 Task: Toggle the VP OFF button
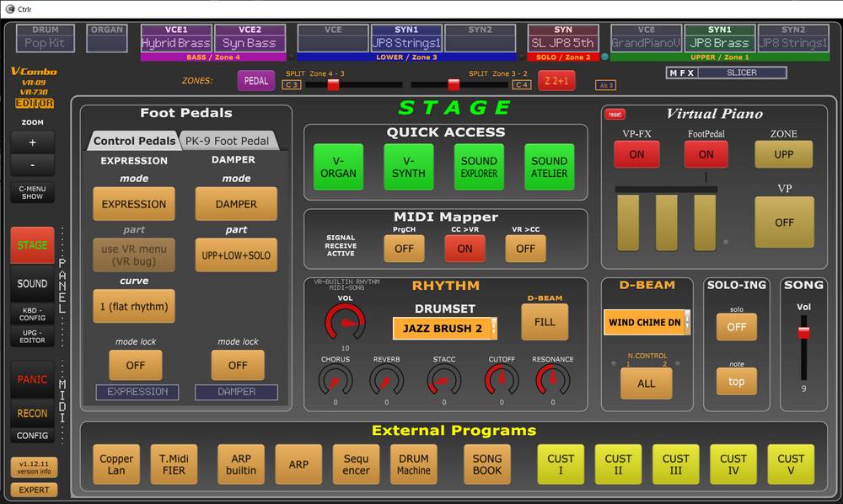pyautogui.click(x=784, y=223)
